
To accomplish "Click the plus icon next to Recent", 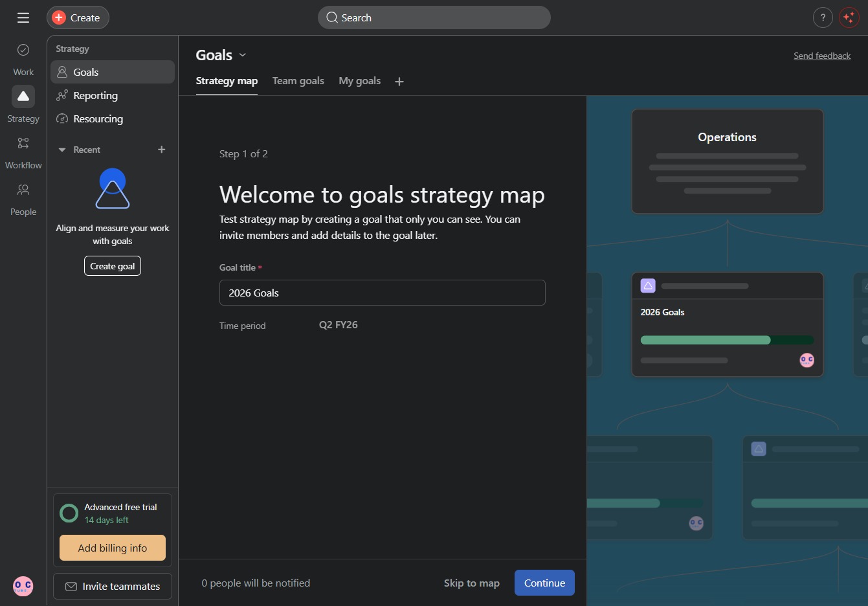I will tap(162, 150).
